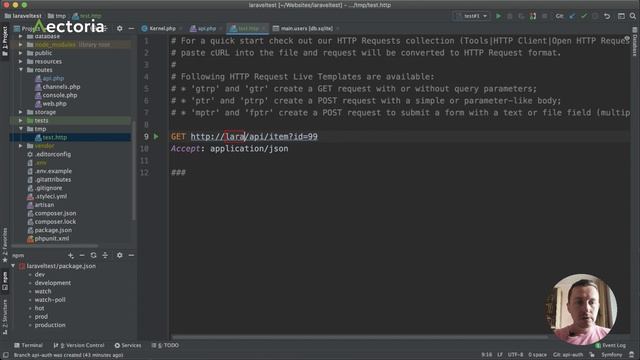Click the horizontal editor scrollbar
Screen dimensions: 640x360
[x=359, y=337]
